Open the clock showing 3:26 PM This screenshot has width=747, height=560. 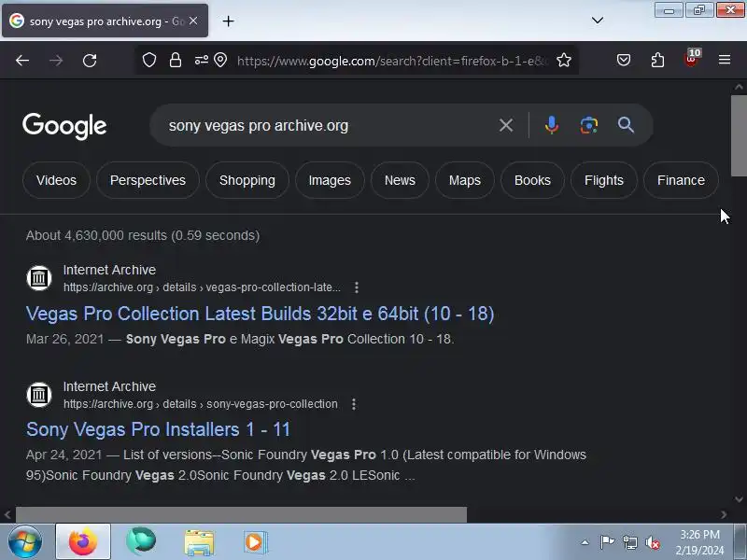699,542
